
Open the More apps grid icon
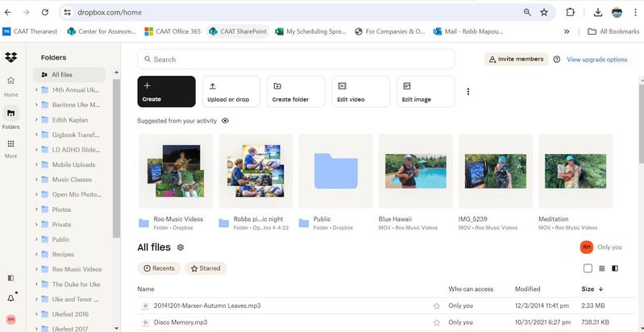tap(10, 144)
